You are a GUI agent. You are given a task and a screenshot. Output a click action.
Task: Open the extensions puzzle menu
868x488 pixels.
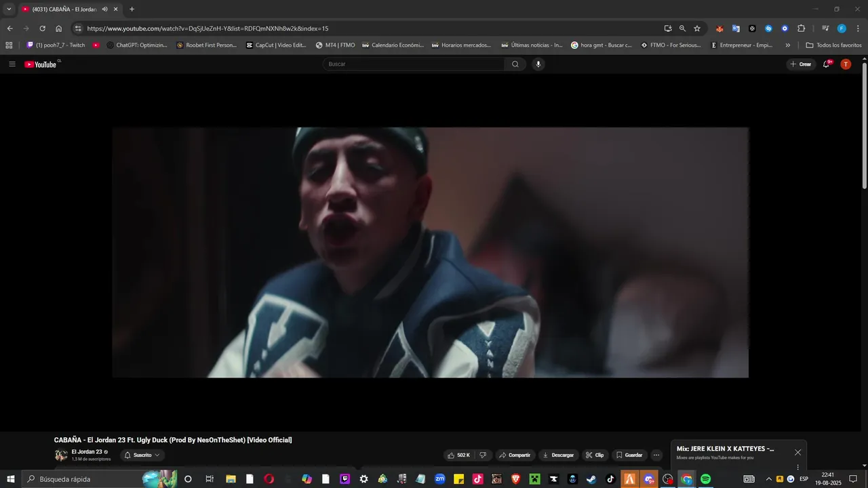coord(801,28)
